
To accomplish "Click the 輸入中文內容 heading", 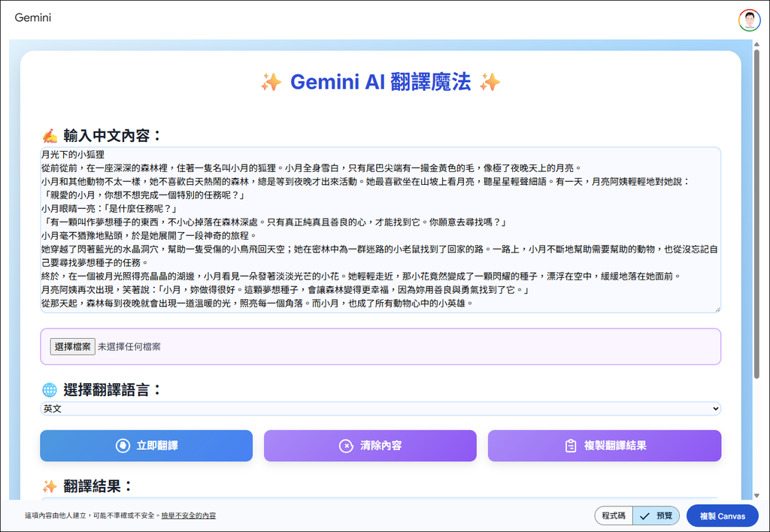I will (113, 135).
